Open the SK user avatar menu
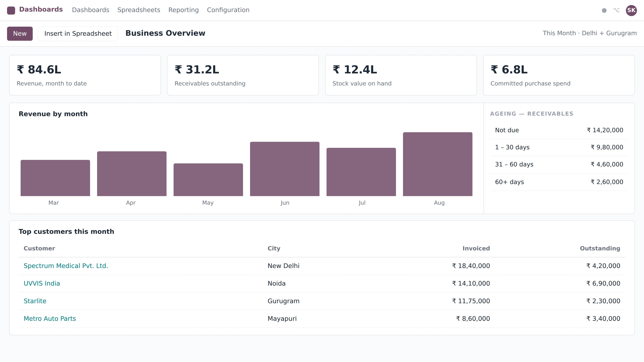The width and height of the screenshot is (644, 362). click(631, 10)
